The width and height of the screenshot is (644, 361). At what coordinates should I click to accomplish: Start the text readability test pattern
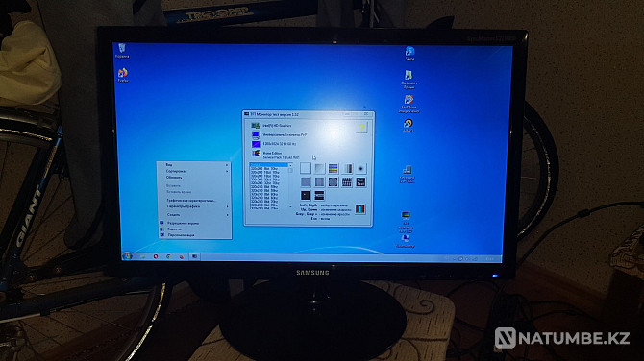(x=360, y=181)
